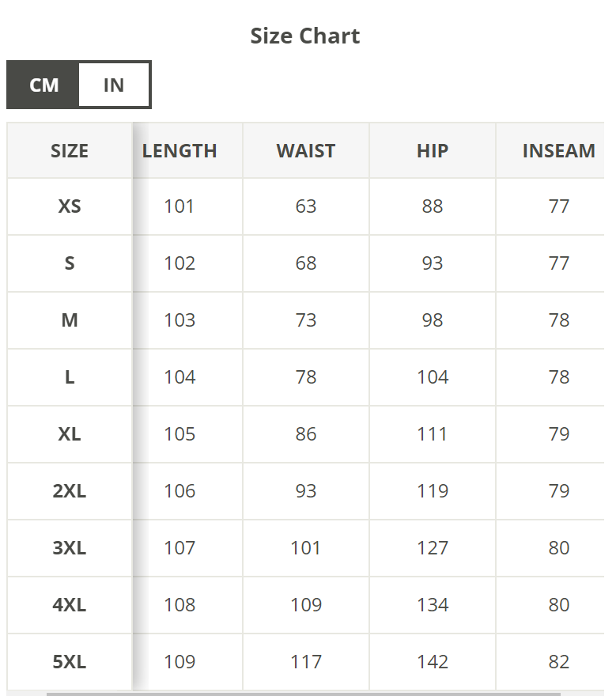The width and height of the screenshot is (616, 696).
Task: Click the SIZE column header
Action: point(70,151)
